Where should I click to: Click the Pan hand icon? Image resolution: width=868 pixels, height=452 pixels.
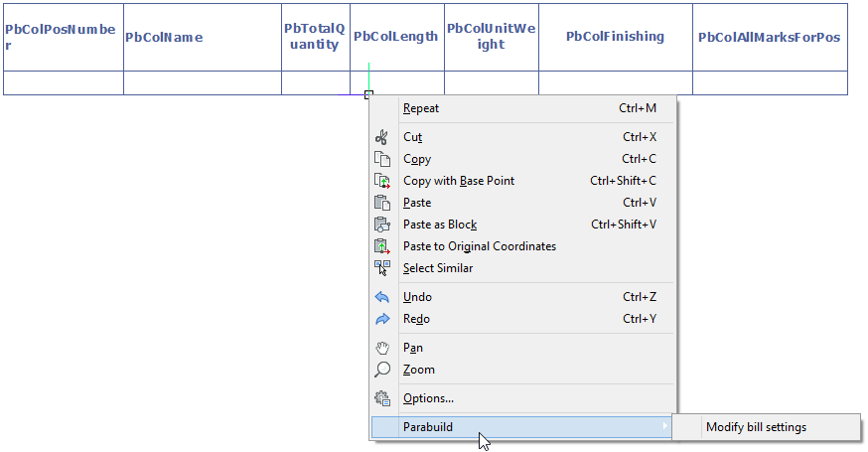[382, 348]
